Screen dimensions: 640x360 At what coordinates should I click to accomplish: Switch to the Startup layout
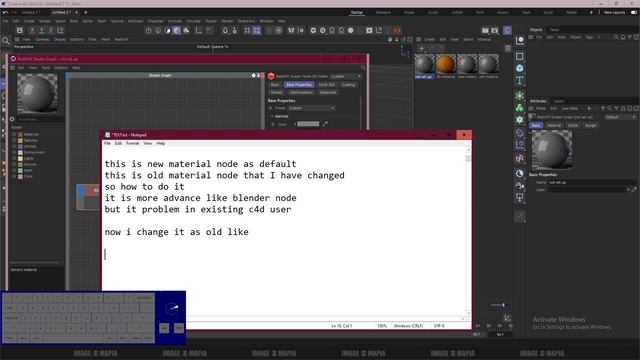[357, 12]
